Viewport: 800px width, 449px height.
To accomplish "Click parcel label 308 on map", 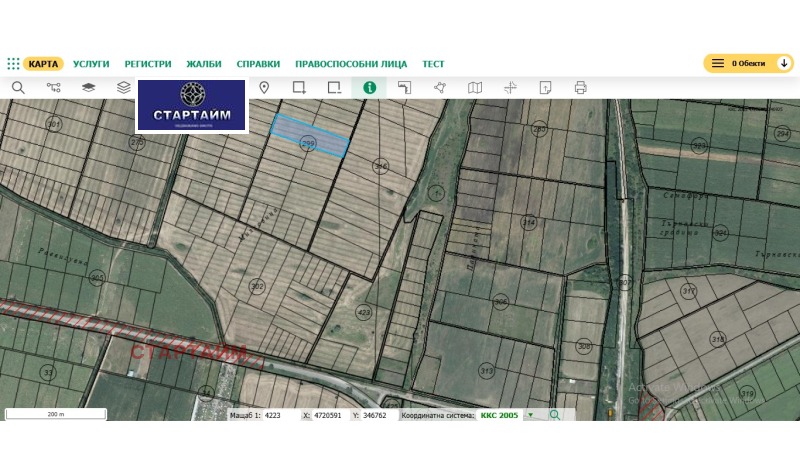I will tap(584, 346).
